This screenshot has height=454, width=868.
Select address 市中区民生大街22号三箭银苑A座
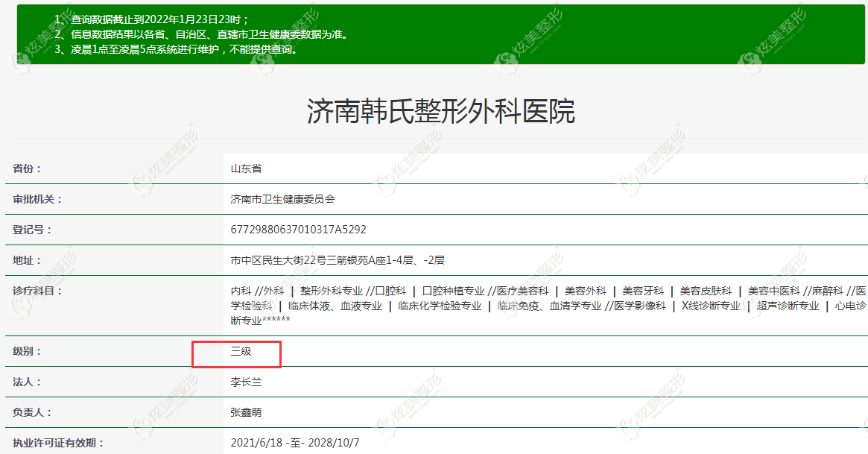tap(308, 260)
